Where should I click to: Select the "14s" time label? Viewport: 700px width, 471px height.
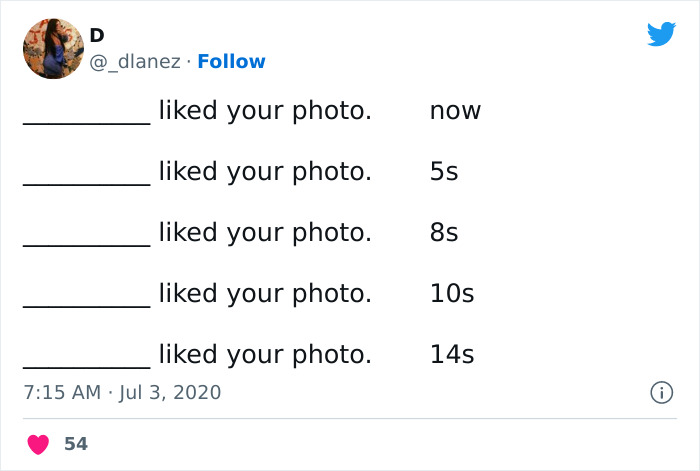pyautogui.click(x=451, y=354)
